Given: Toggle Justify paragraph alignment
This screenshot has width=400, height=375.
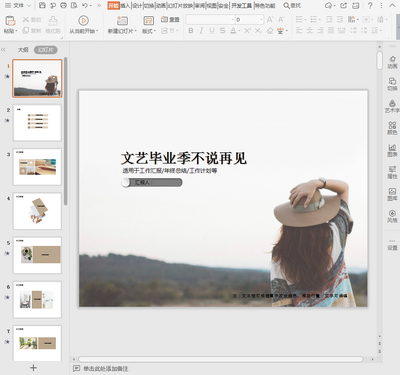Looking at the screenshot, I should click(x=331, y=31).
